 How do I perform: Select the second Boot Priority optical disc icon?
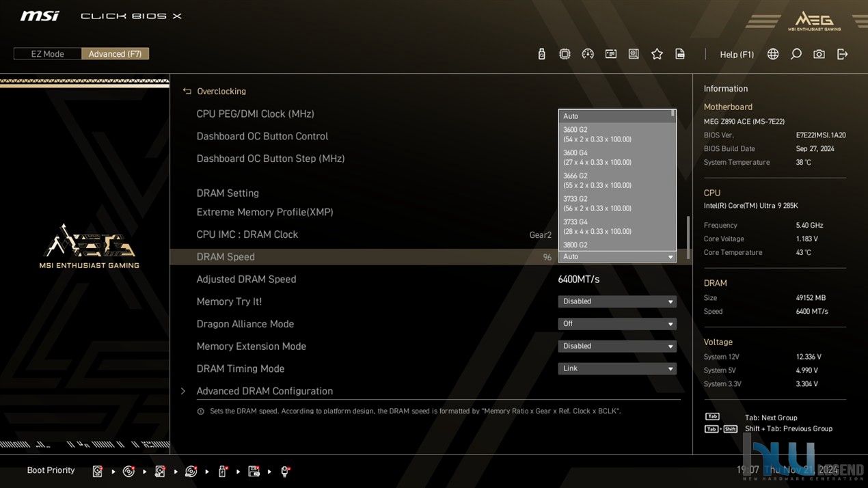pyautogui.click(x=128, y=471)
